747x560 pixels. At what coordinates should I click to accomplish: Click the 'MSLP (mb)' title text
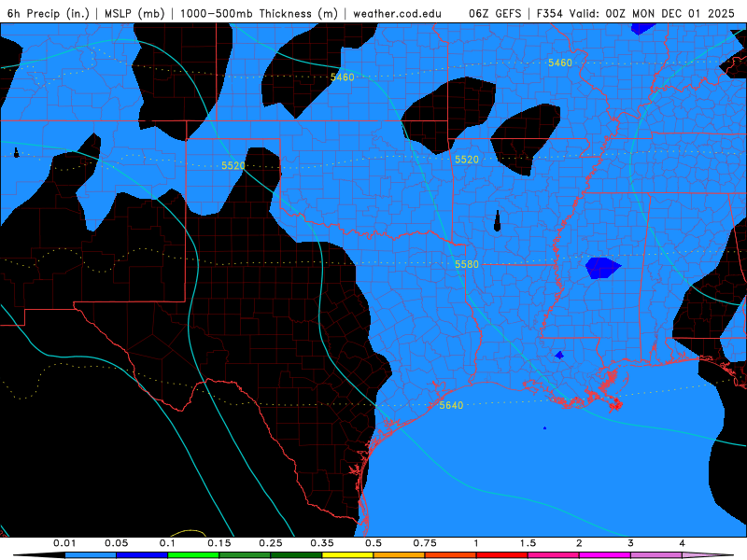click(134, 13)
